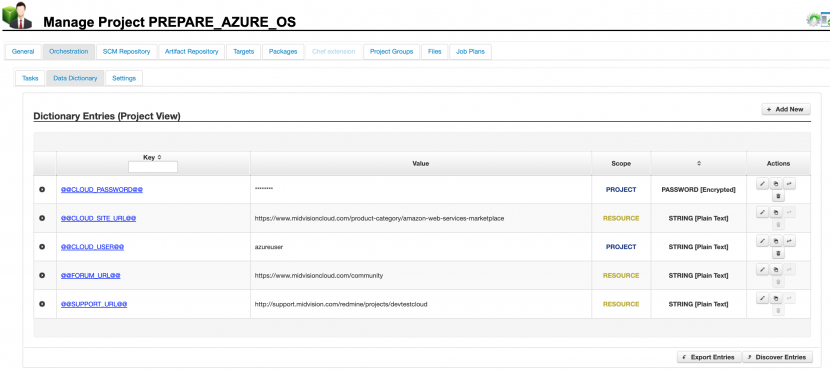Screen dimensions: 830x374
Task: Expand the @@CLOUD_PASSWORD@@ row details
Action: 42,189
